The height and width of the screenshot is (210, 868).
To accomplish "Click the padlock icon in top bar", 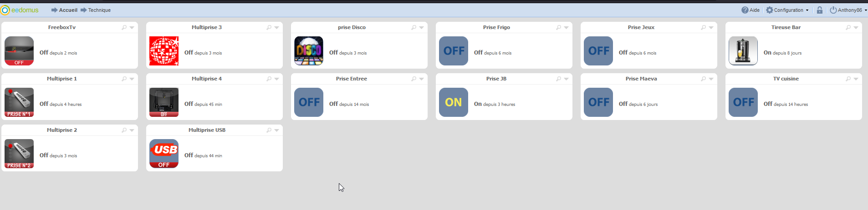I will click(x=819, y=10).
